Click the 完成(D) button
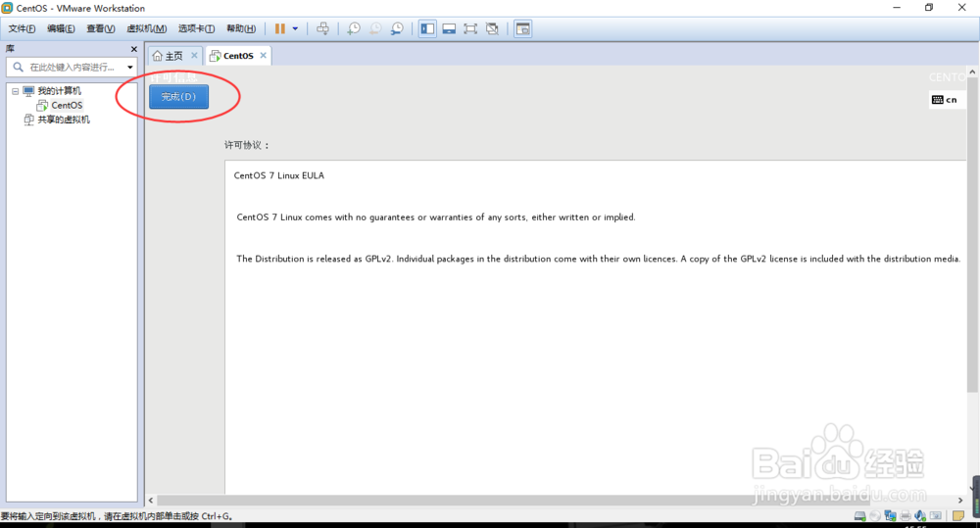Image resolution: width=980 pixels, height=528 pixels. 178,96
